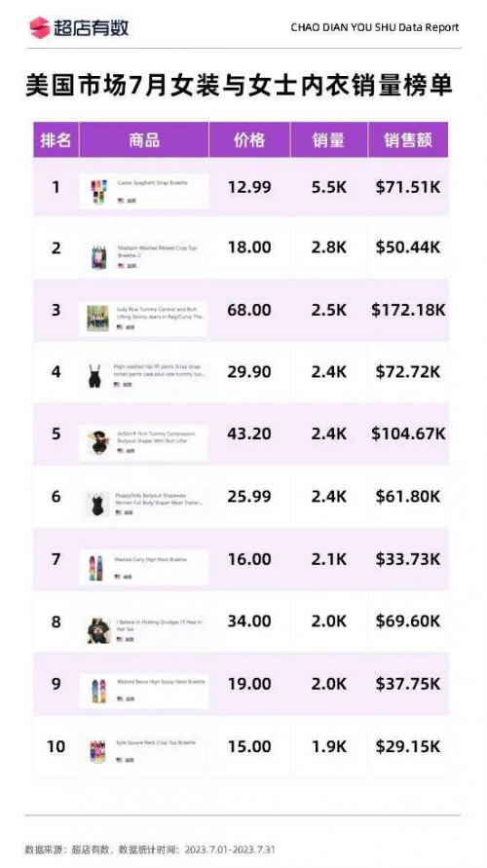Click the black high-waisted hip lift pants image
The height and width of the screenshot is (868, 487).
[x=95, y=376]
